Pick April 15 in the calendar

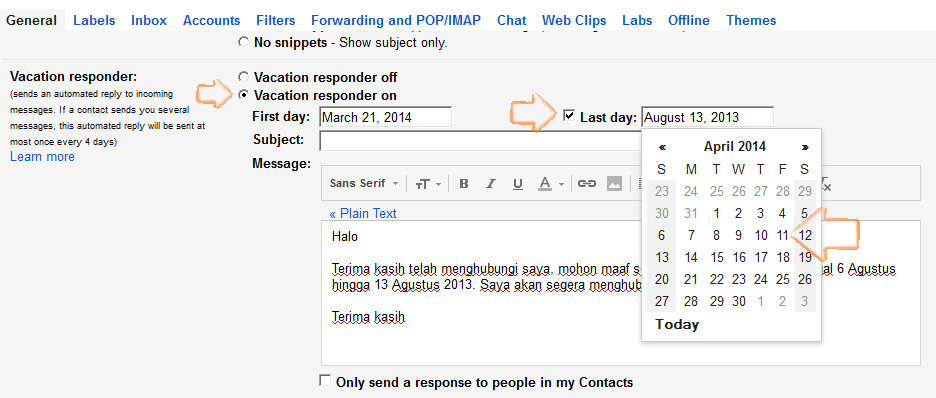tap(716, 258)
